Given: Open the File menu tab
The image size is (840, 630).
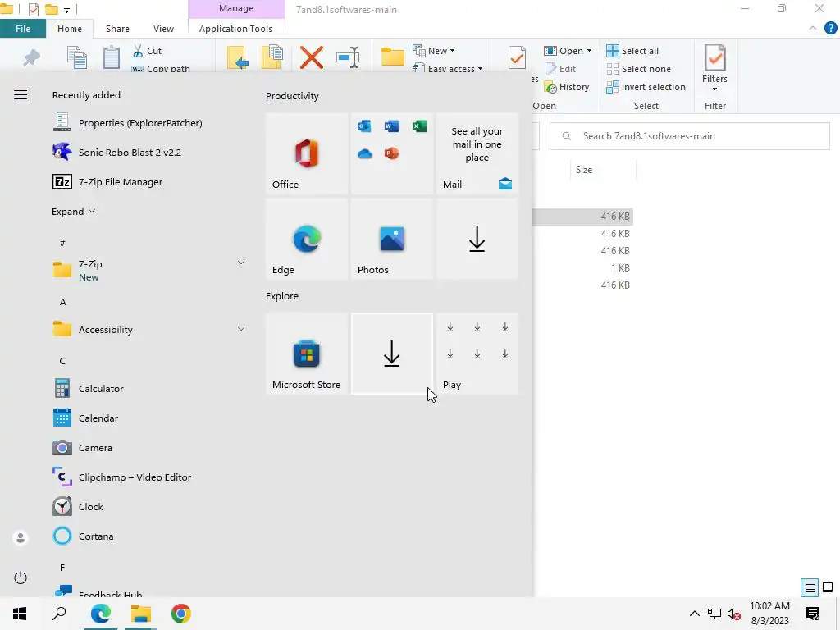Looking at the screenshot, I should pos(23,29).
